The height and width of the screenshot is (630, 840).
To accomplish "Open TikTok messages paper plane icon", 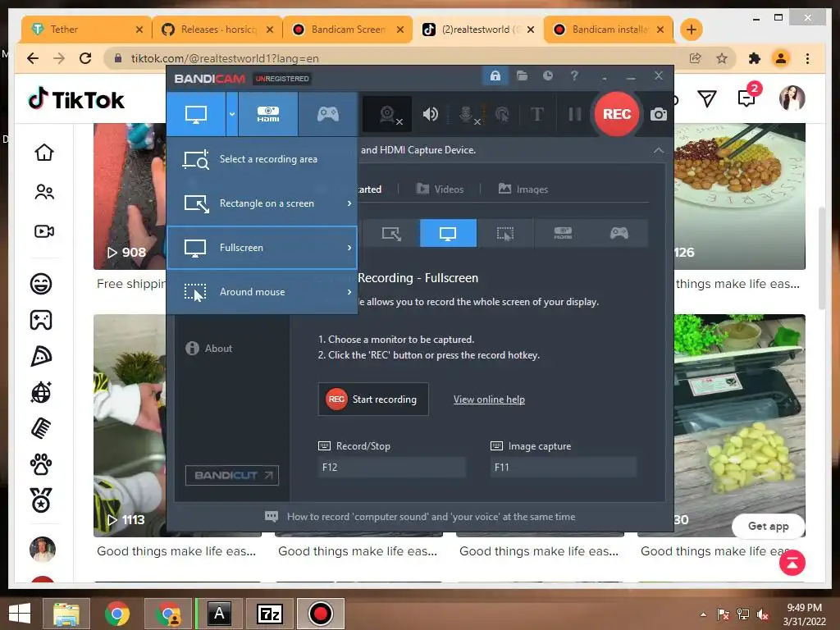I will 707,98.
